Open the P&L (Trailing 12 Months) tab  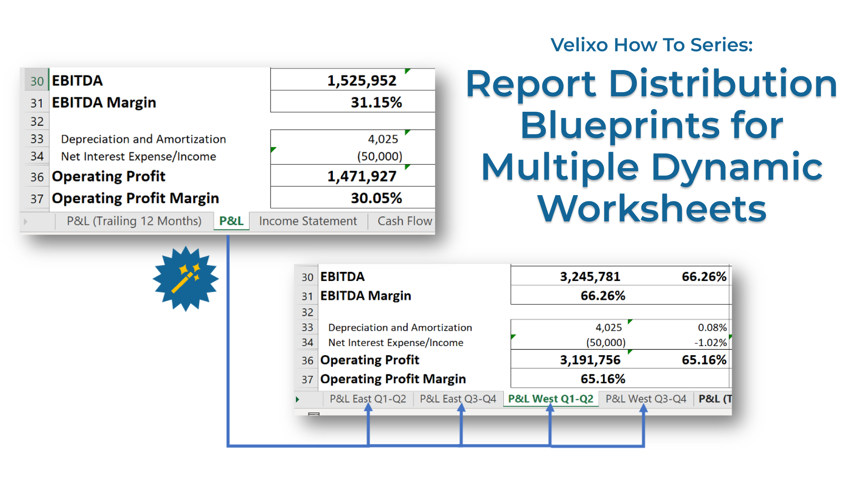(x=134, y=221)
